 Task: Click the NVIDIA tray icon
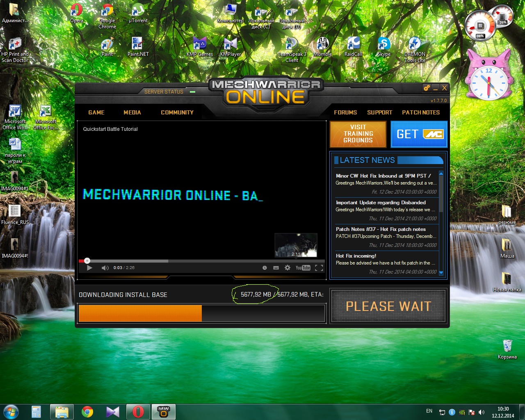point(462,412)
